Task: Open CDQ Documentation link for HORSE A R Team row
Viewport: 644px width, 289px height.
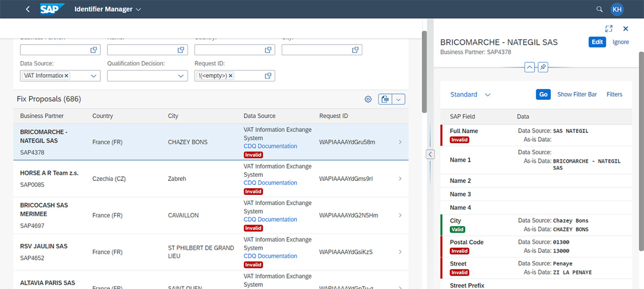Action: [x=270, y=183]
